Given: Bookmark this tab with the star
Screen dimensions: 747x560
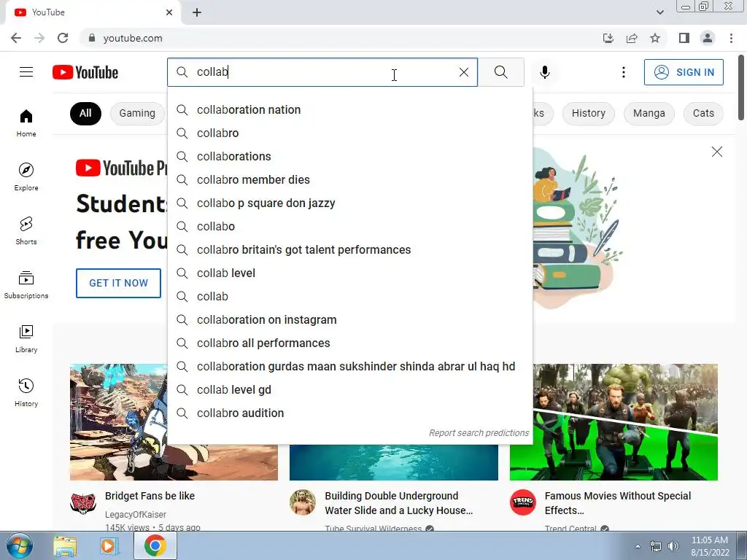Looking at the screenshot, I should 656,38.
